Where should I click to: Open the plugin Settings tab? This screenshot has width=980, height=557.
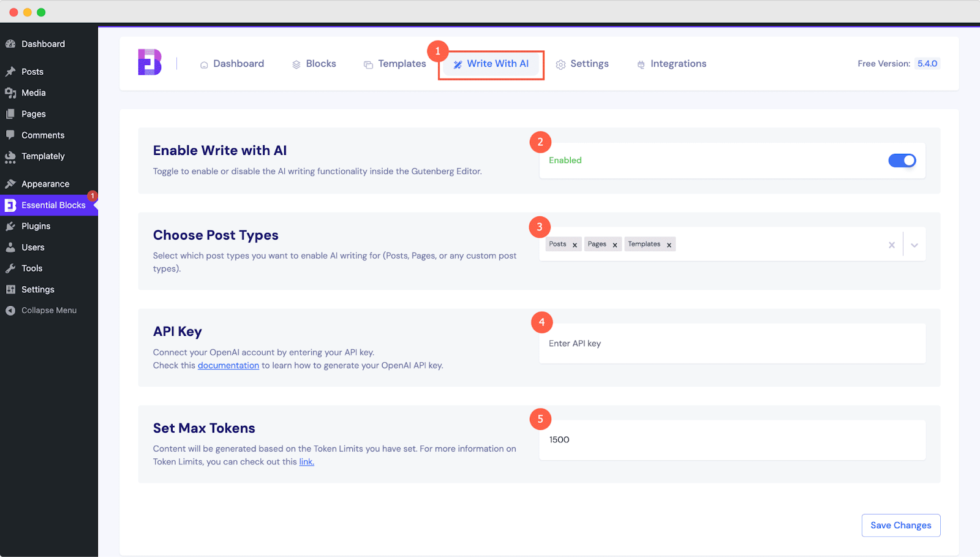pyautogui.click(x=582, y=64)
